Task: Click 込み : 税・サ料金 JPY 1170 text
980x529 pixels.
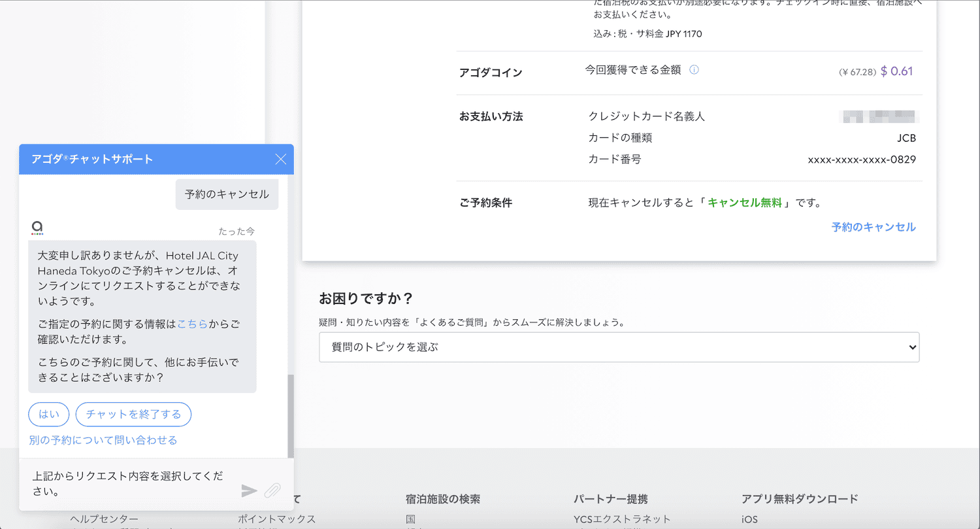Action: pos(647,33)
